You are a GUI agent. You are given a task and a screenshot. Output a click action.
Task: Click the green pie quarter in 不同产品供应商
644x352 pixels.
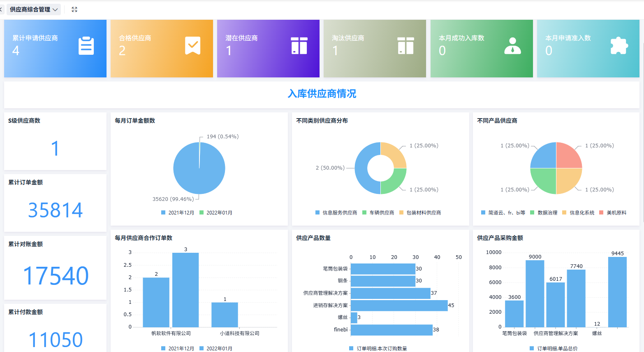point(544,180)
